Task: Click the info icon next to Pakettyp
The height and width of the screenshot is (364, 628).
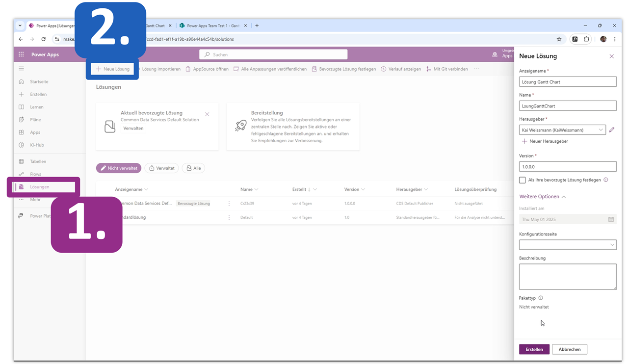Action: pos(541,298)
